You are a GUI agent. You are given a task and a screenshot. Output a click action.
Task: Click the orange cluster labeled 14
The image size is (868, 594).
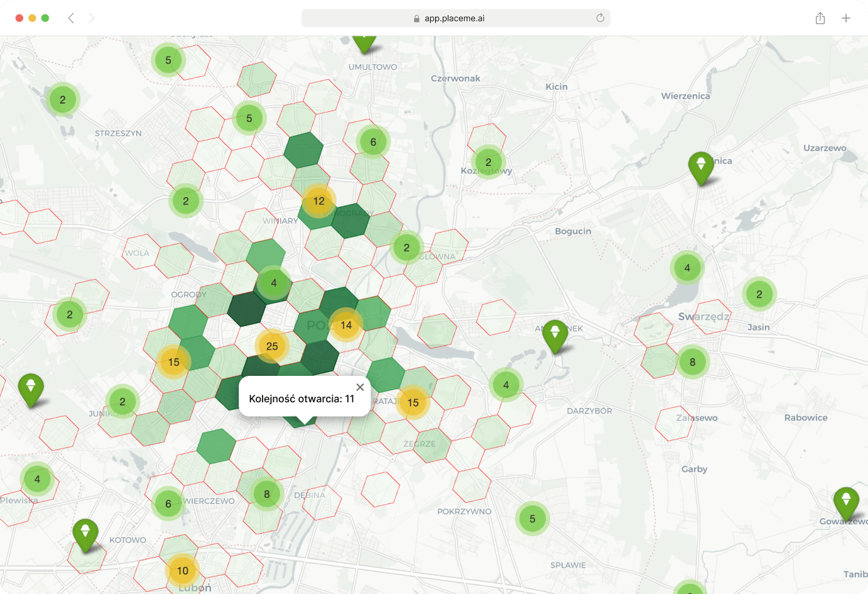coord(346,326)
